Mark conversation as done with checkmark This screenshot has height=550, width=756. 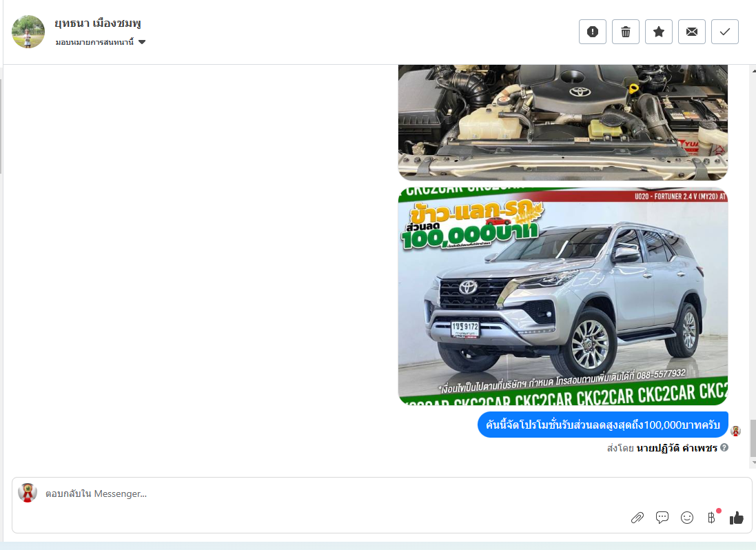[x=725, y=32]
